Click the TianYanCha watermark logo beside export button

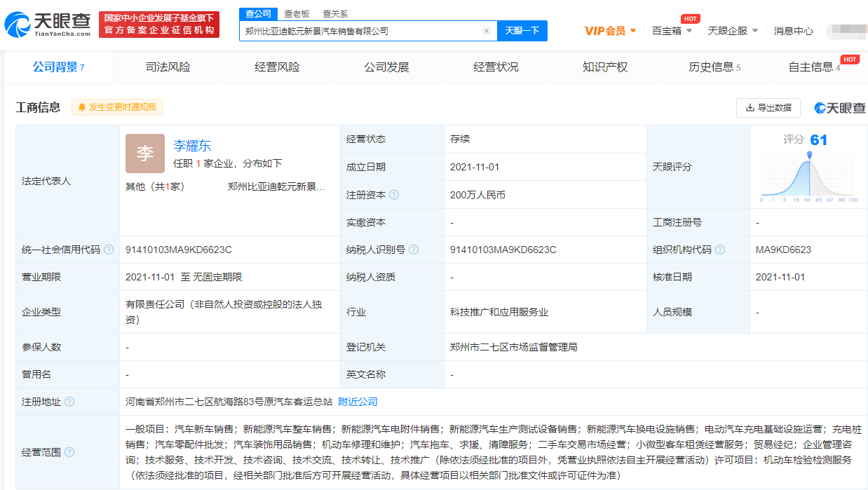coord(840,108)
